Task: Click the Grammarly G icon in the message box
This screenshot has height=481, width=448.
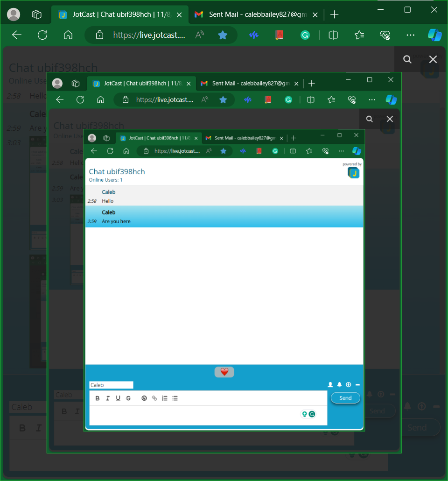Action: point(312,414)
